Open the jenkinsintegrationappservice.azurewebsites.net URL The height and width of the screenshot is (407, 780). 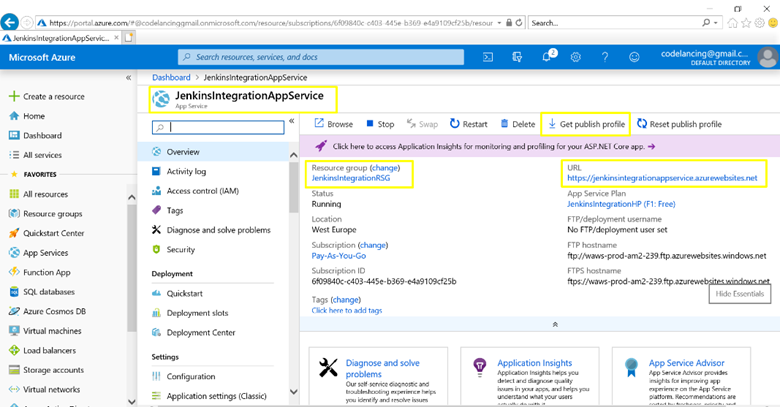[x=662, y=178]
